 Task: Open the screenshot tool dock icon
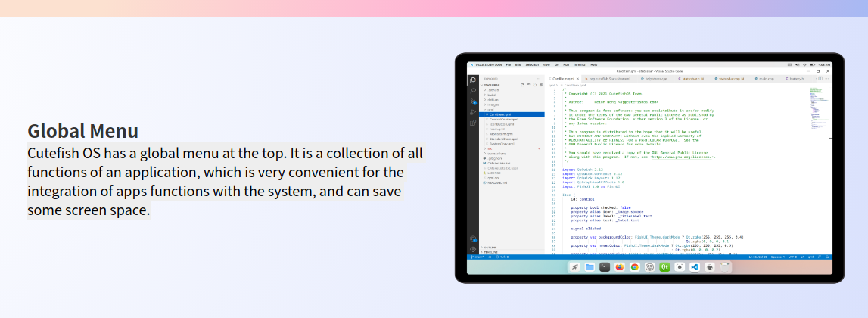680,267
